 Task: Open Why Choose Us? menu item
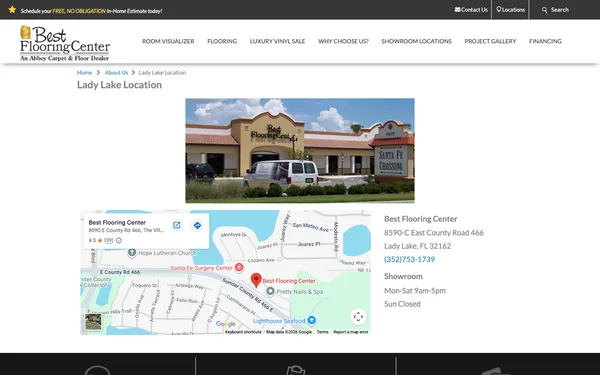pyautogui.click(x=343, y=41)
